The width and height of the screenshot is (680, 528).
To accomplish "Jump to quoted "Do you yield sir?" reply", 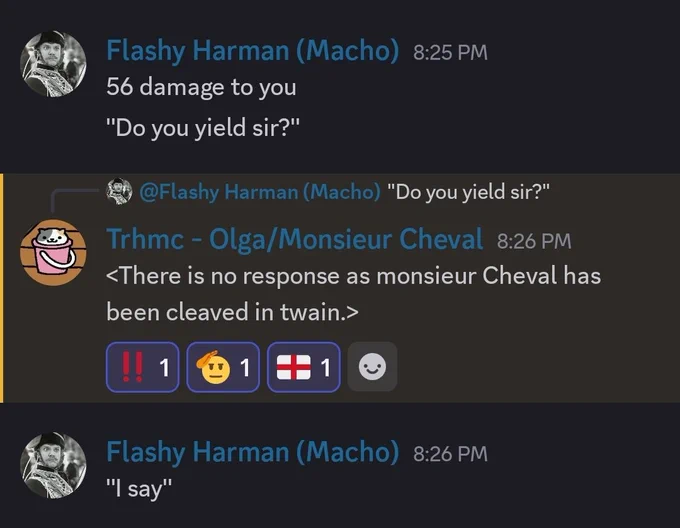I will click(468, 192).
